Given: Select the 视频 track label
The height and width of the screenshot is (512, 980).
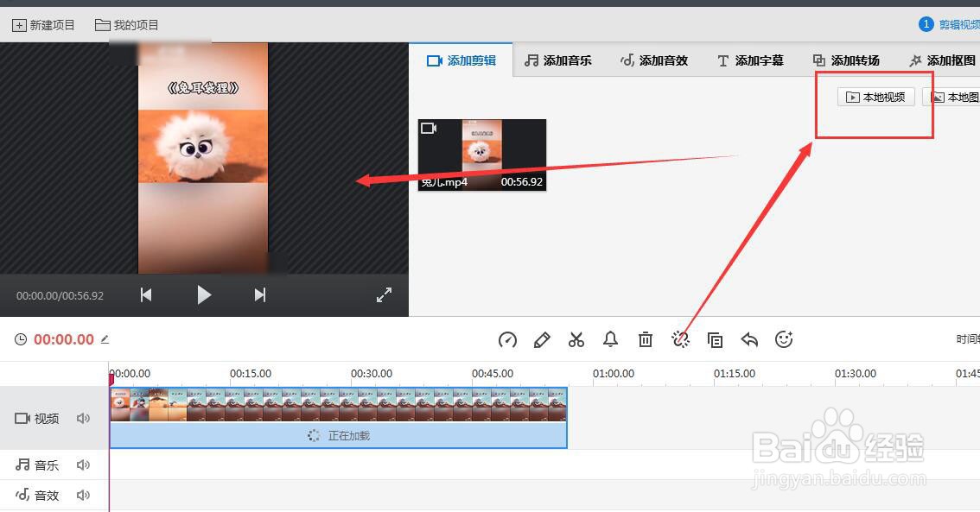Looking at the screenshot, I should (37, 419).
